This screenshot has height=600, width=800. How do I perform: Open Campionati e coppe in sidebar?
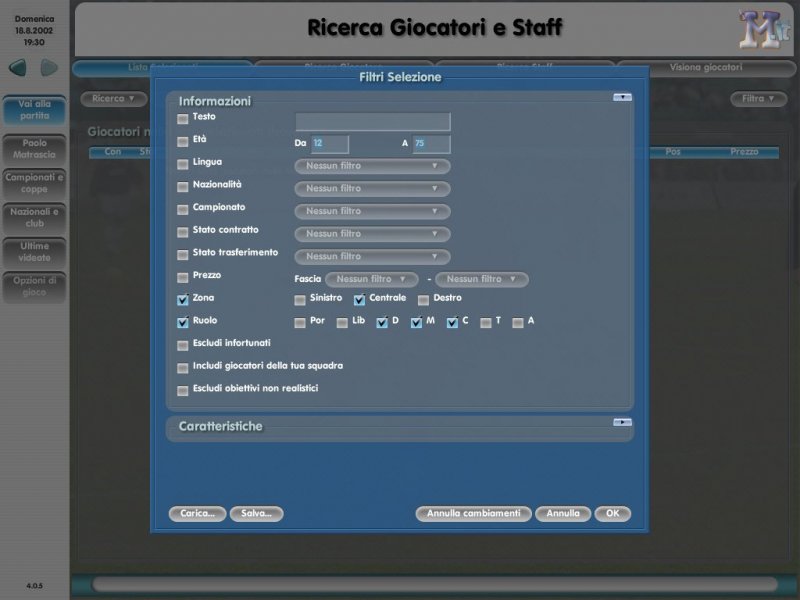tap(34, 183)
